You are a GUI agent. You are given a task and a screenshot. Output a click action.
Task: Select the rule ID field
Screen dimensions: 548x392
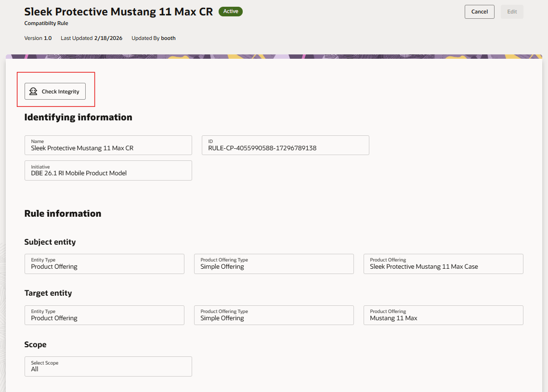coord(285,145)
